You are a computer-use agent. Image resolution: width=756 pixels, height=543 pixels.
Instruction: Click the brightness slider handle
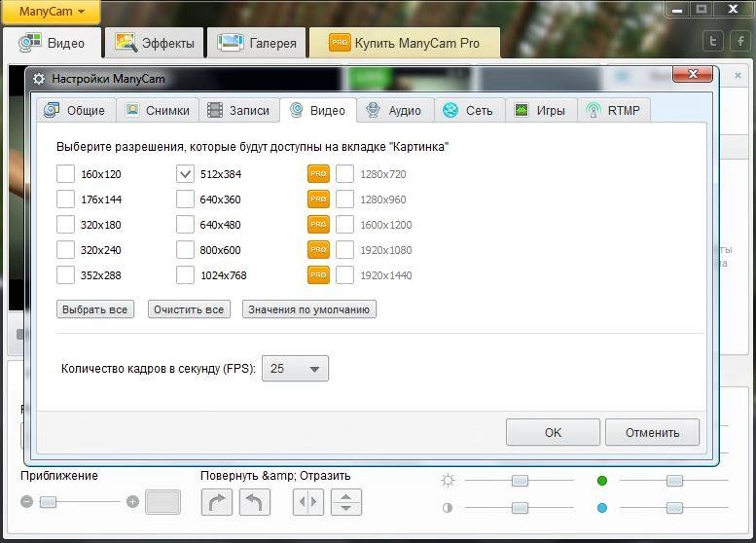[x=520, y=481]
